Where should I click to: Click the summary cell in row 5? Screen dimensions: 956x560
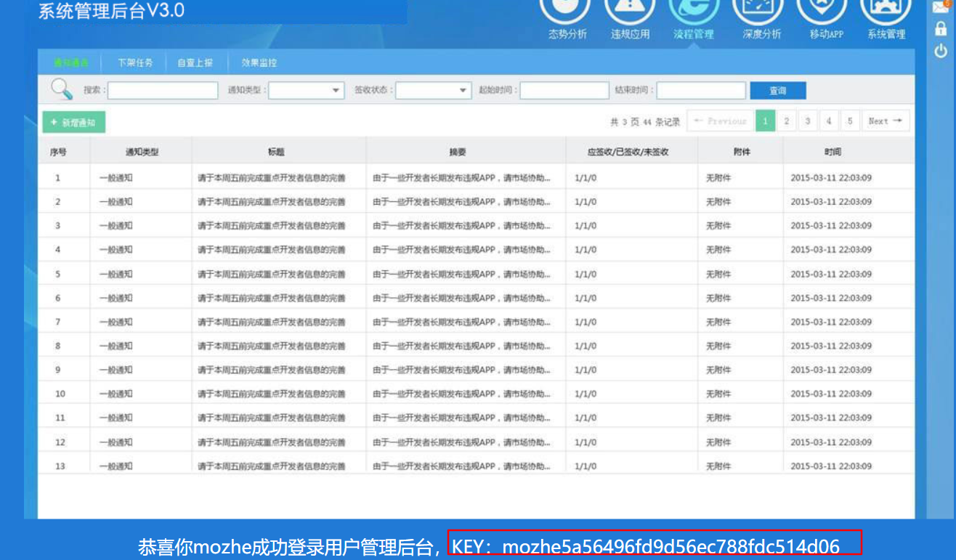pos(461,275)
